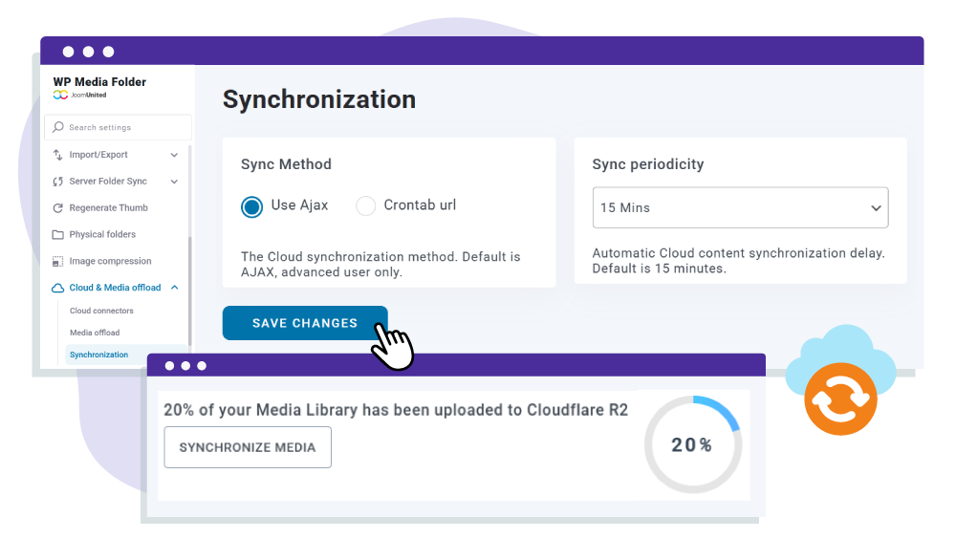Open the Media offload settings page

click(94, 333)
